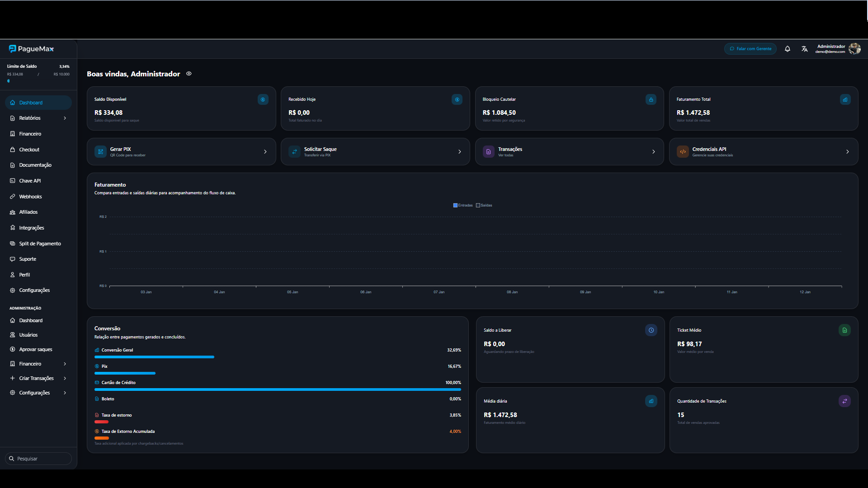Click the Credenciais API code icon
Screen dimensions: 868x488
[683, 152]
